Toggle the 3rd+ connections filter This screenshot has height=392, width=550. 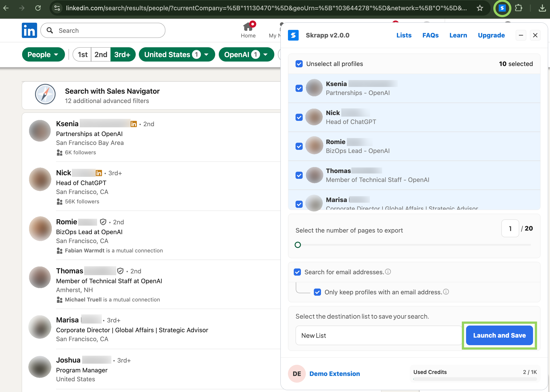coord(123,54)
